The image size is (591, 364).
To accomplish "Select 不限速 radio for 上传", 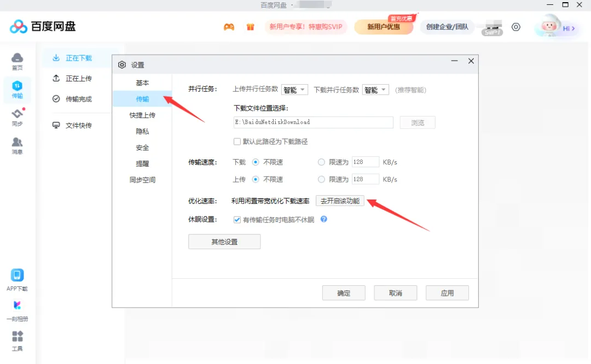I will 256,179.
